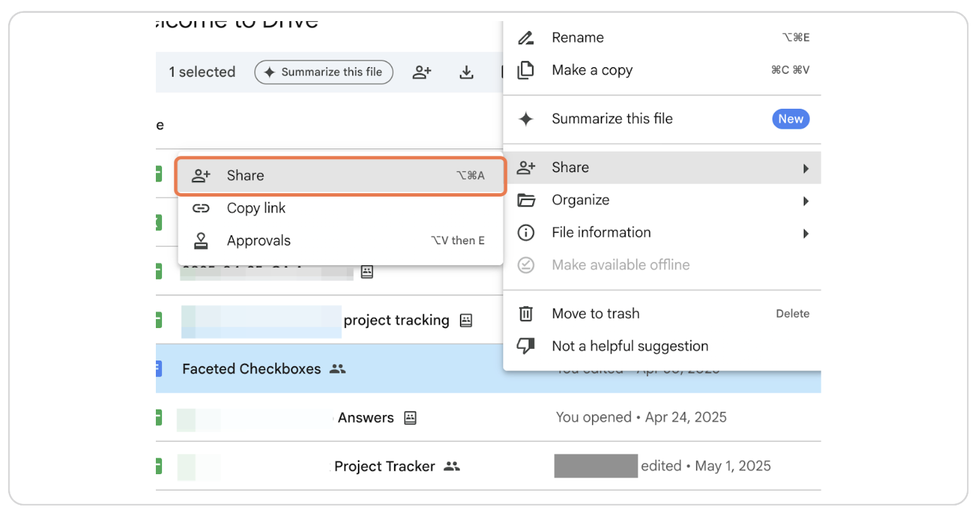Click the Copy link chain icon
980x517 pixels.
click(201, 208)
